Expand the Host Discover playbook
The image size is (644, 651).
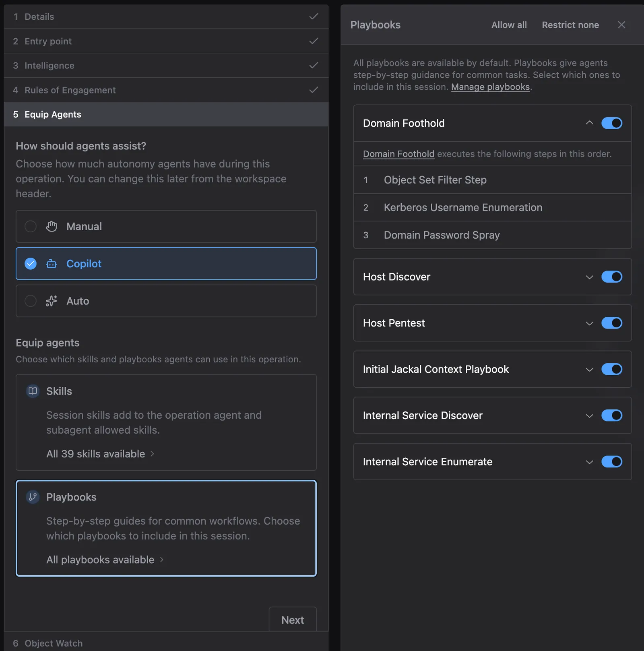[589, 277]
